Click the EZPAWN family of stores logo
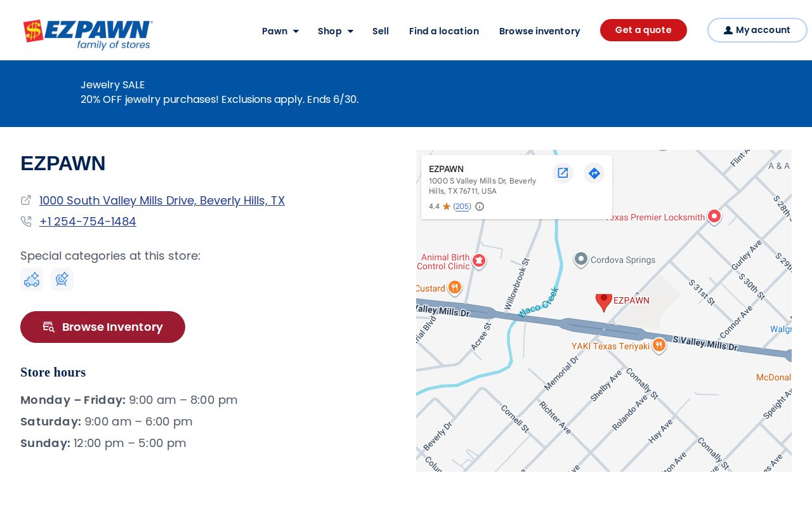This screenshot has height=508, width=812. 88,34
